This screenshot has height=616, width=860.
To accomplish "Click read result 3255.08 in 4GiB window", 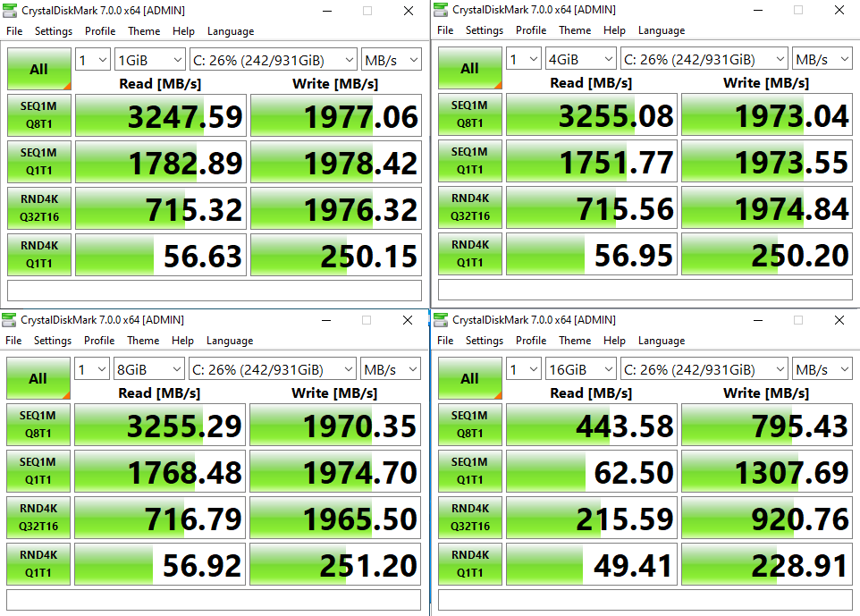I will click(x=591, y=114).
